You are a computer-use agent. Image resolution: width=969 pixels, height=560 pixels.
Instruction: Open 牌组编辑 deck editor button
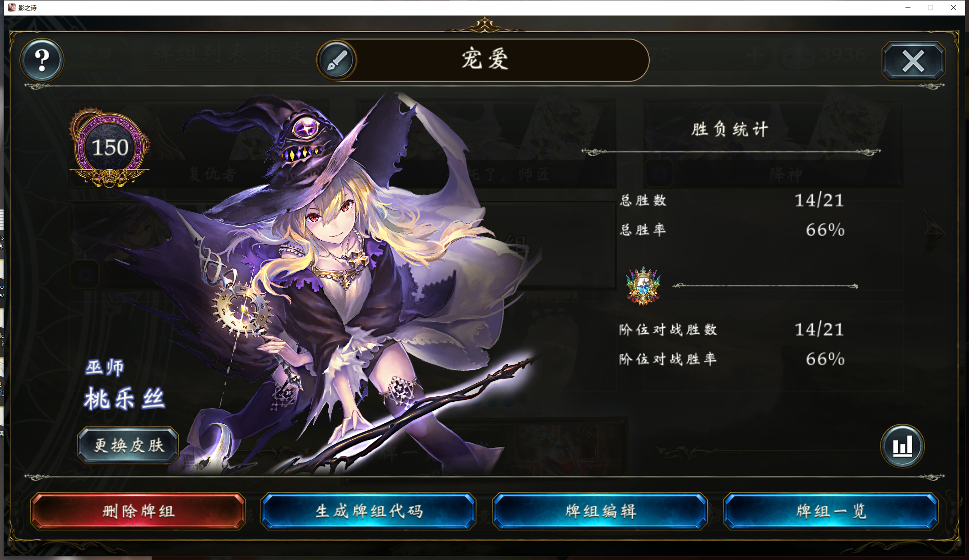[x=600, y=511]
